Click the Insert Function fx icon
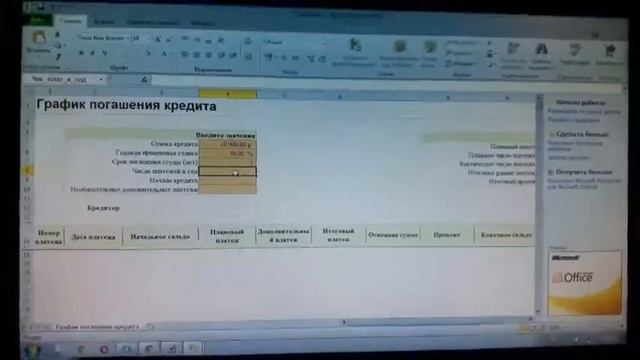Viewport: 640px width, 360px height. 144,80
